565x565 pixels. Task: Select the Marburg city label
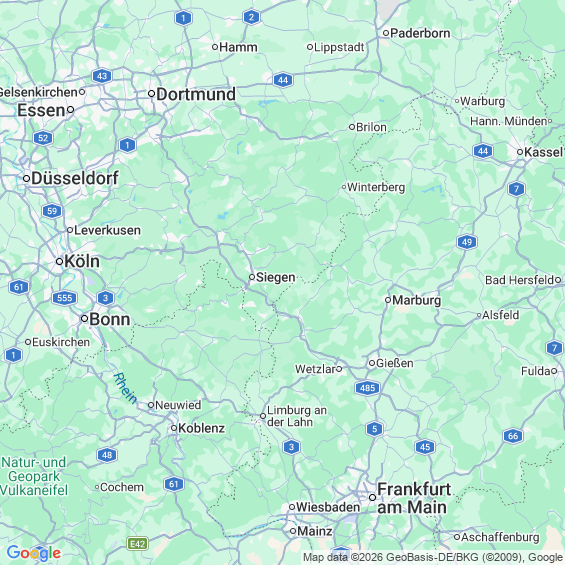click(x=417, y=300)
